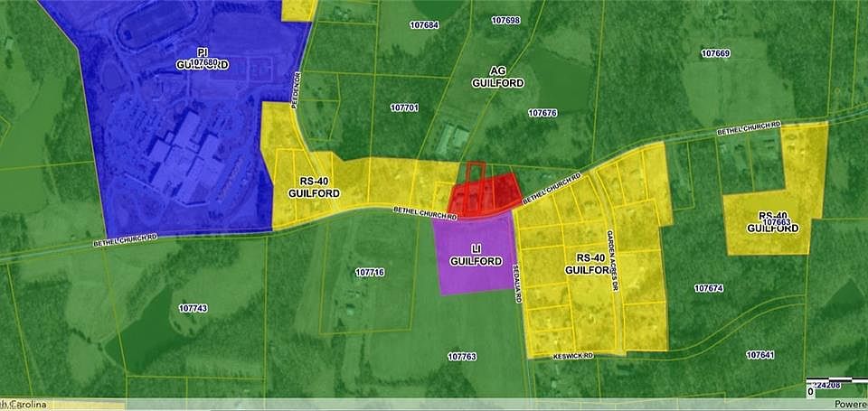Select parcel 107763 south of the LI zone
The height and width of the screenshot is (411, 868).
coord(461,357)
